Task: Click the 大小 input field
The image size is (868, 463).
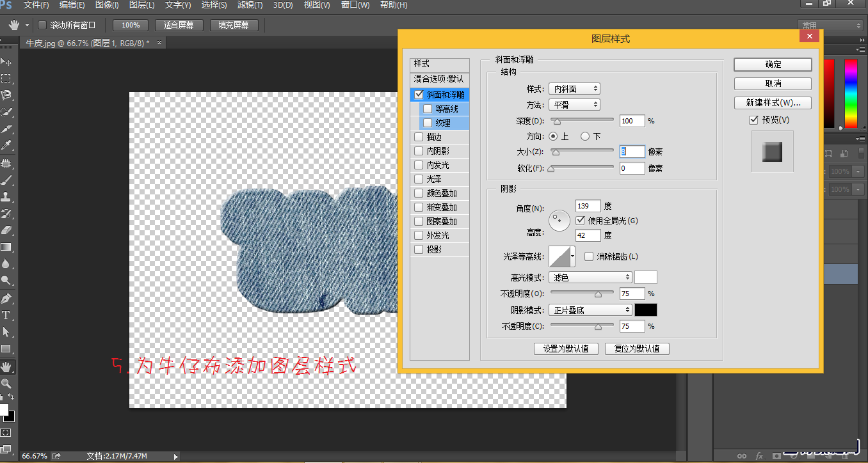Action: pyautogui.click(x=632, y=152)
